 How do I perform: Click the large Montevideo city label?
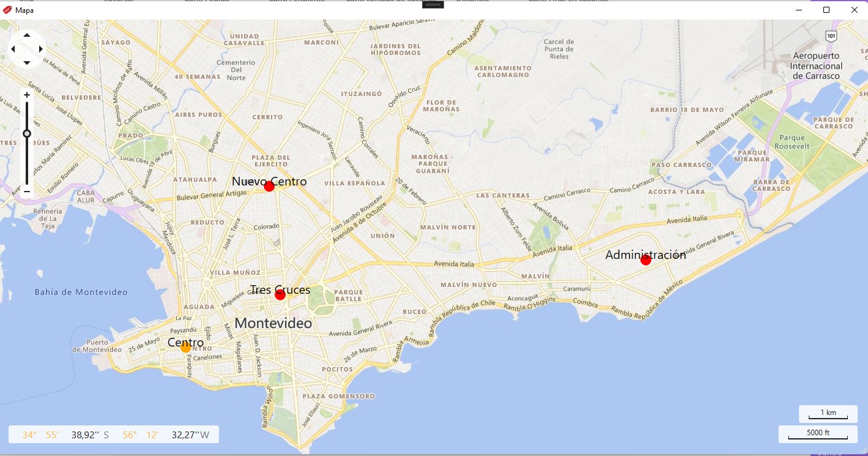coord(273,323)
